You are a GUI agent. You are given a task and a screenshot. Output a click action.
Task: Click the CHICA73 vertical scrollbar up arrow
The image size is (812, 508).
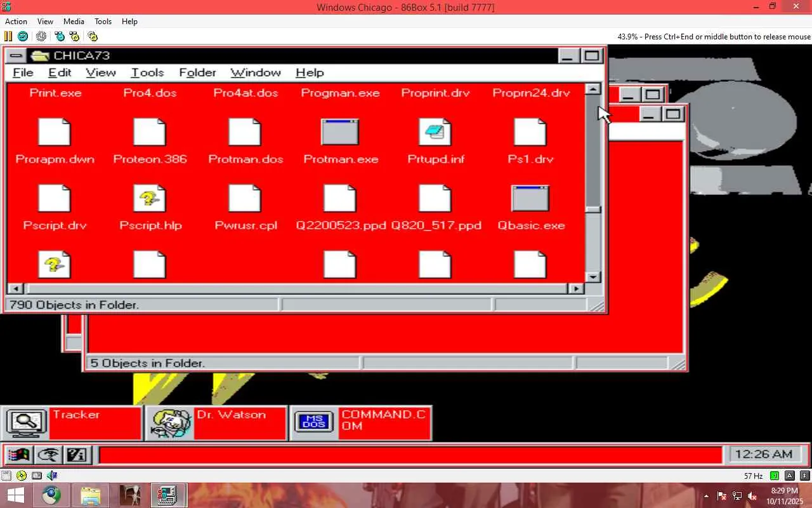(x=593, y=90)
